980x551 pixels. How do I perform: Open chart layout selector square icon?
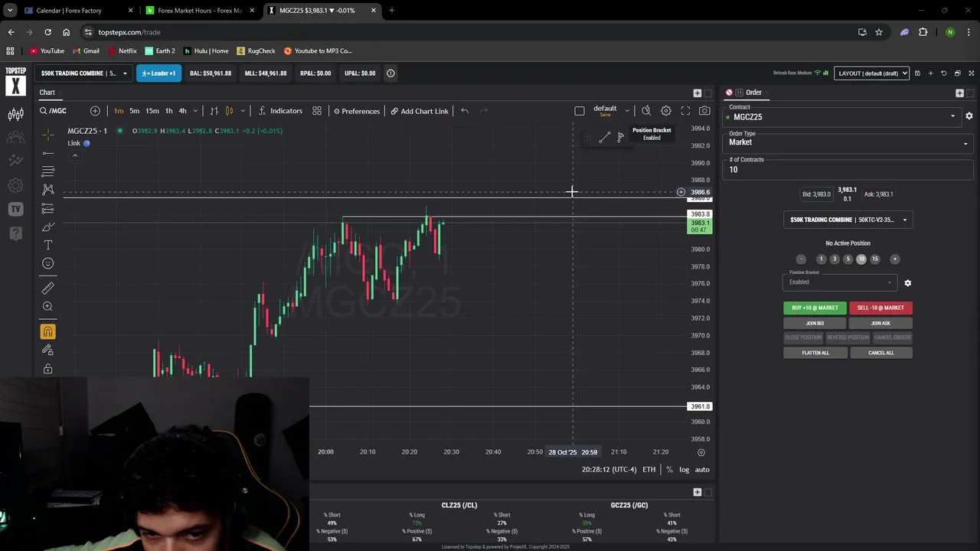click(x=580, y=111)
